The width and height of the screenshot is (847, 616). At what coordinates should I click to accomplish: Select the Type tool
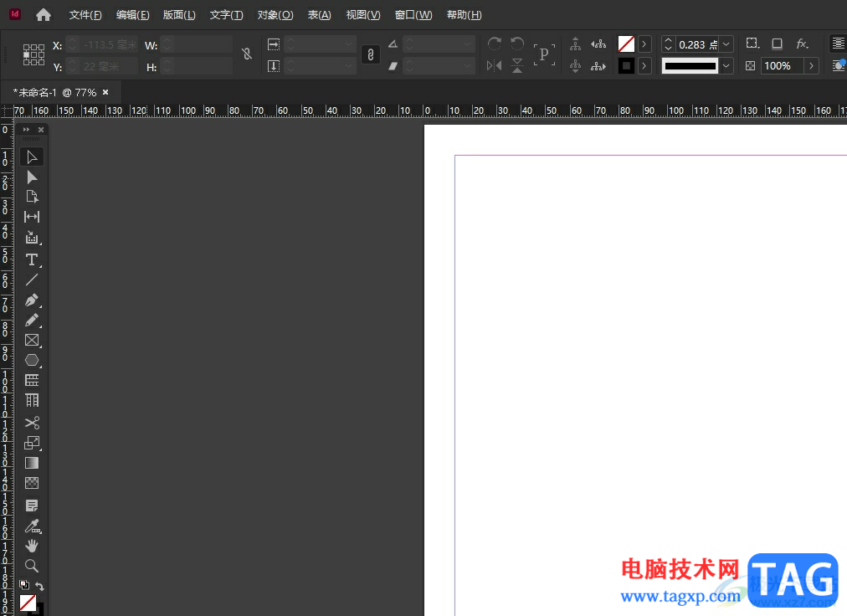click(32, 259)
